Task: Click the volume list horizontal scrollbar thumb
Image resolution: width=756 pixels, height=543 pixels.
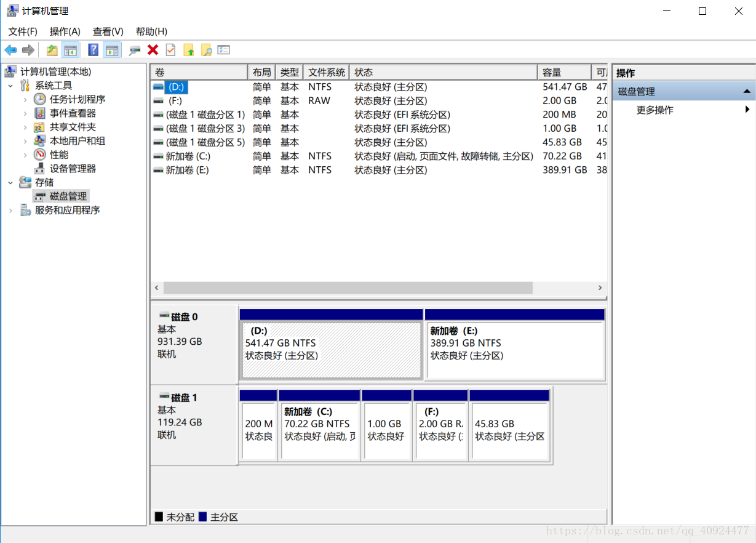Action: tap(348, 288)
